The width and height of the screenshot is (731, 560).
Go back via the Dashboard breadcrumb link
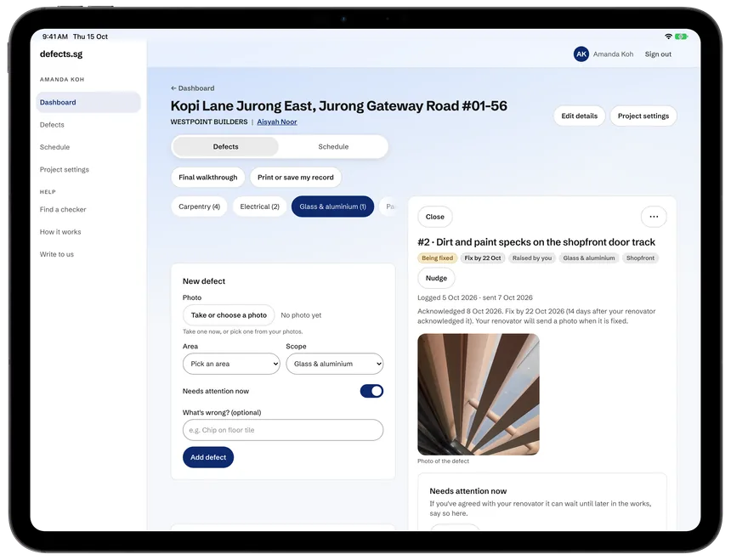click(193, 88)
